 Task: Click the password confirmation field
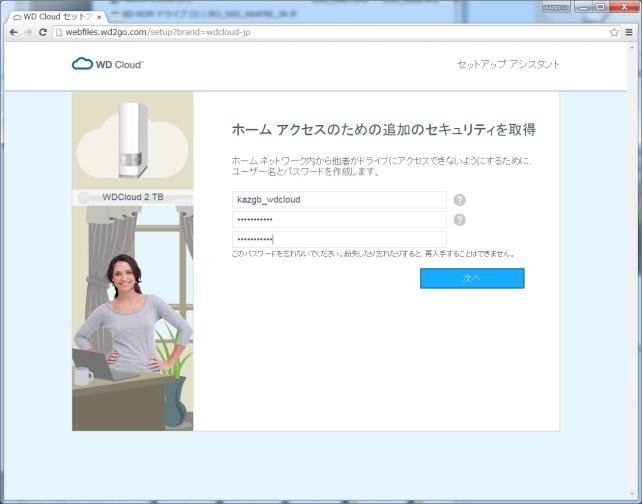[x=339, y=240]
